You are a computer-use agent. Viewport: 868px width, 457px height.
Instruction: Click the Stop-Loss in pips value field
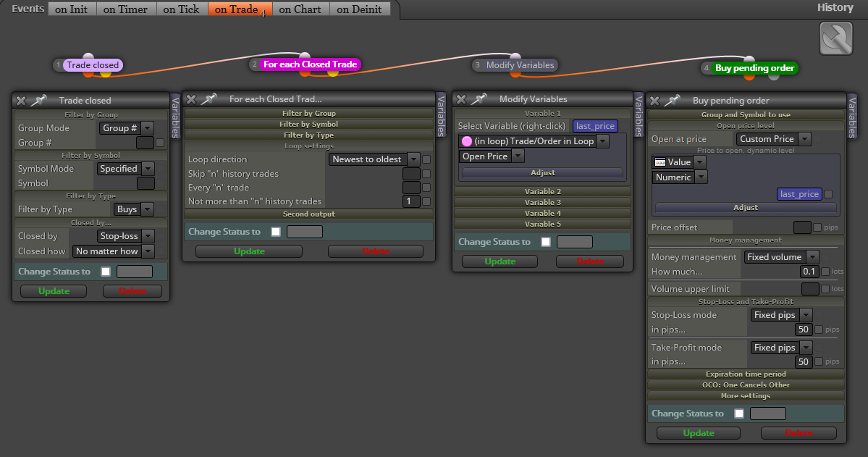(x=804, y=330)
